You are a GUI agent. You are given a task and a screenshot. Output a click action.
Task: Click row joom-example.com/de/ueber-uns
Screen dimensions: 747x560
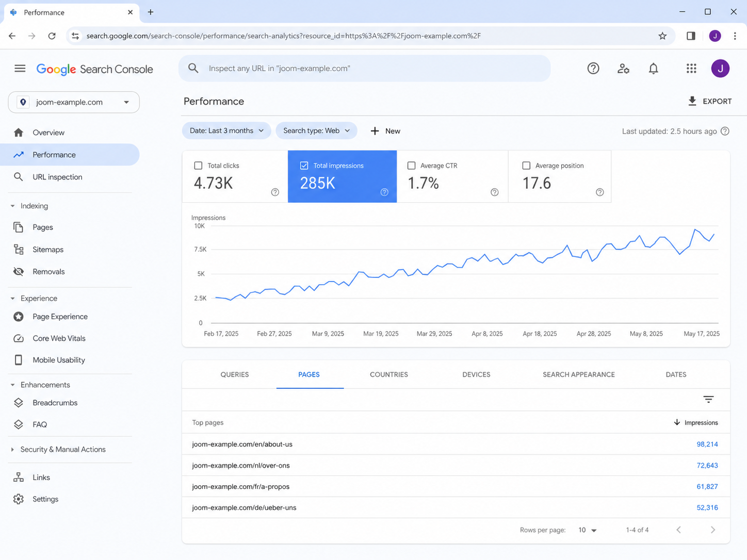456,507
